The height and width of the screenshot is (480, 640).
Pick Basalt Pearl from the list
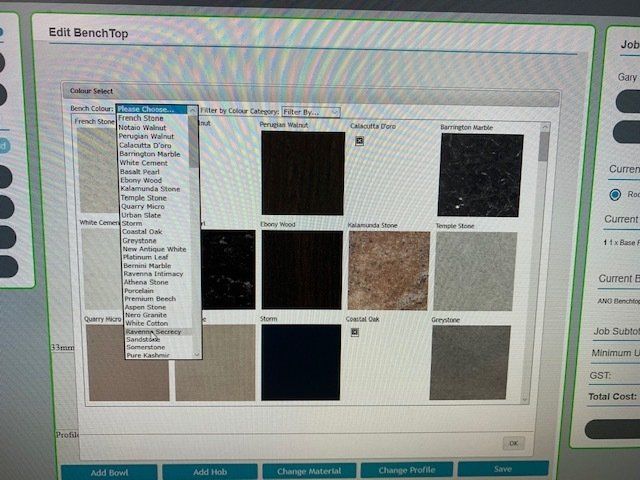point(140,172)
